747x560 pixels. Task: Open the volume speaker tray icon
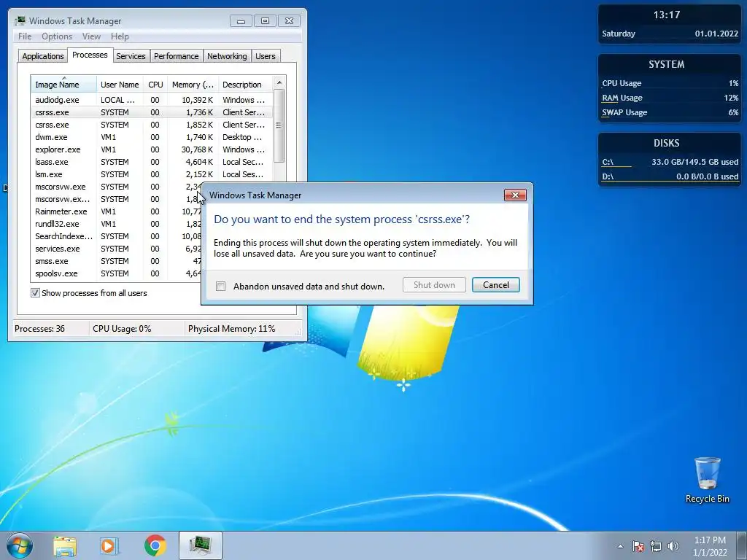673,546
